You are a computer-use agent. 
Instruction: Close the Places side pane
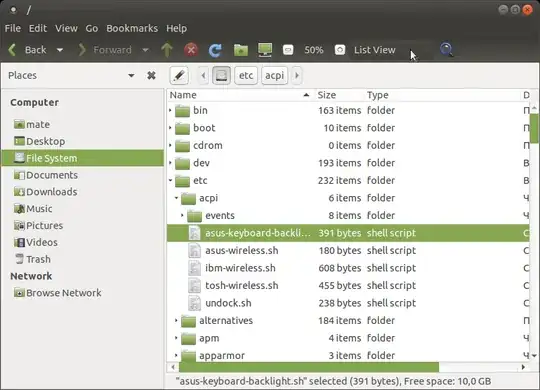click(151, 75)
